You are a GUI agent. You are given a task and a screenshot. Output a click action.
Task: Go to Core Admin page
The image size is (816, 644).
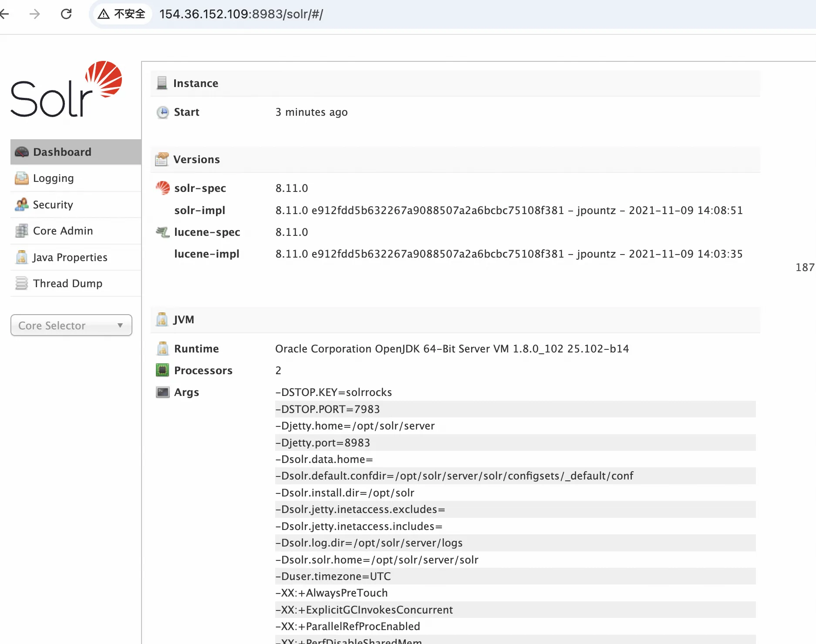(63, 231)
